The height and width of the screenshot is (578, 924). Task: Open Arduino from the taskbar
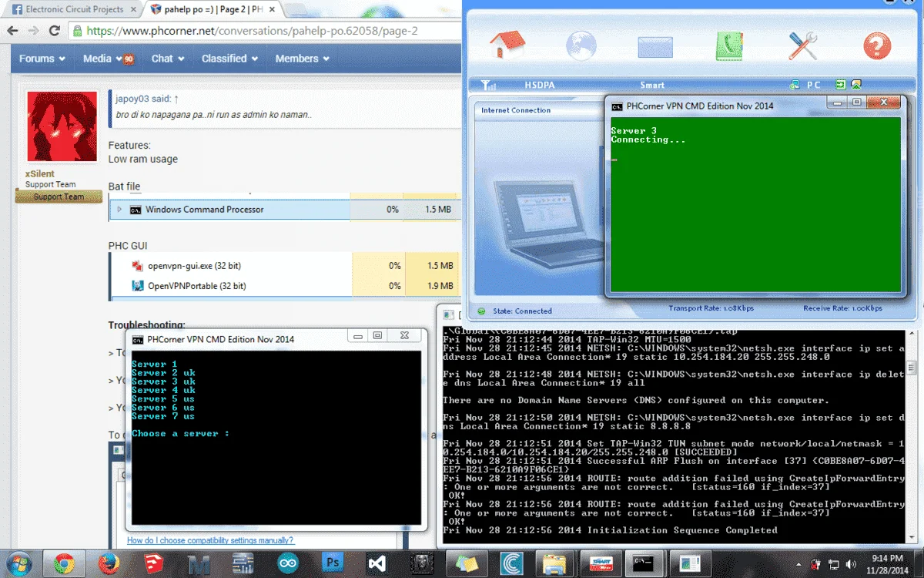288,563
